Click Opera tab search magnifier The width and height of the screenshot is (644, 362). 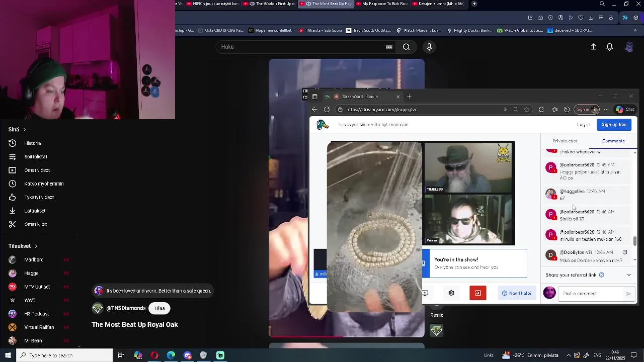[x=602, y=4]
